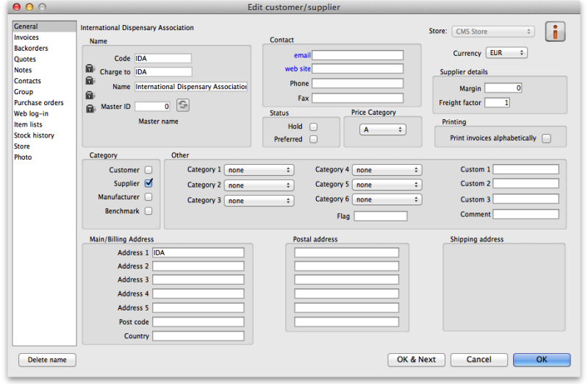Click the lock icon beside Charge to
The height and width of the screenshot is (384, 588).
[90, 69]
